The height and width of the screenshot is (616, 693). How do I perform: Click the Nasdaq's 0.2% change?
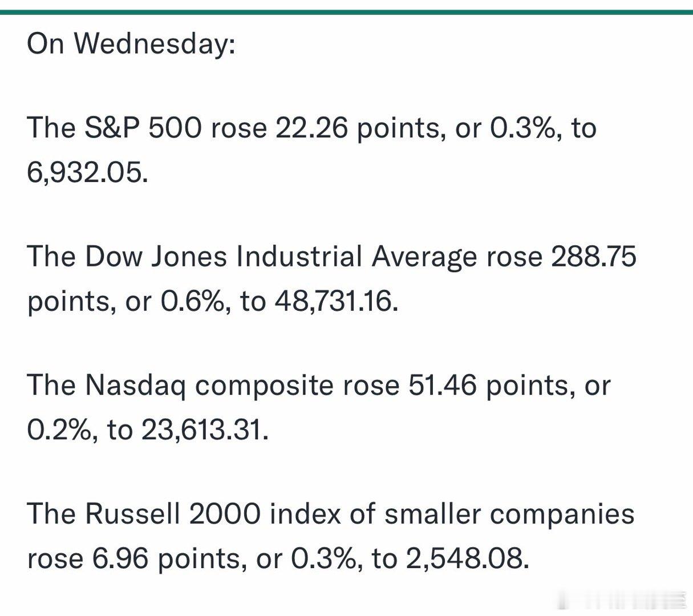pyautogui.click(x=62, y=429)
